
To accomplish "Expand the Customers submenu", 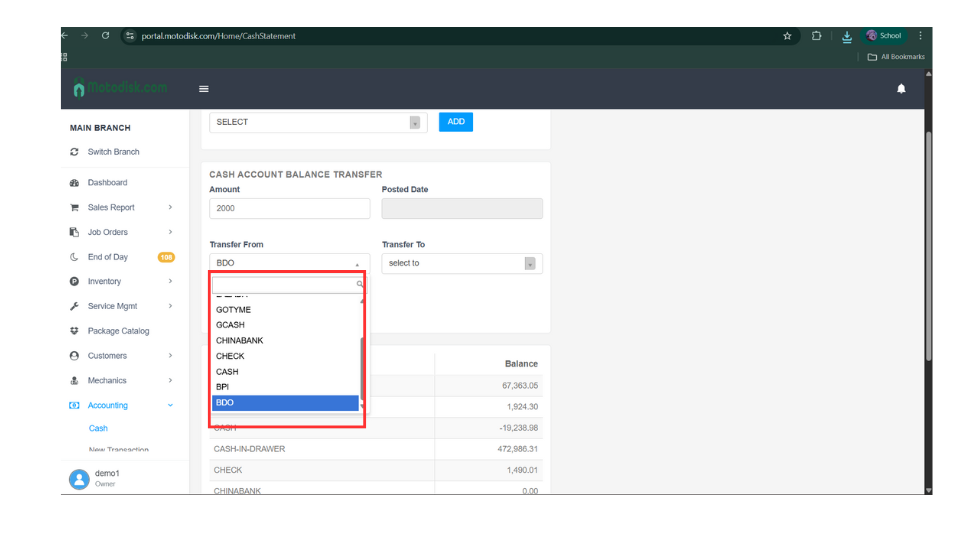I will tap(170, 356).
